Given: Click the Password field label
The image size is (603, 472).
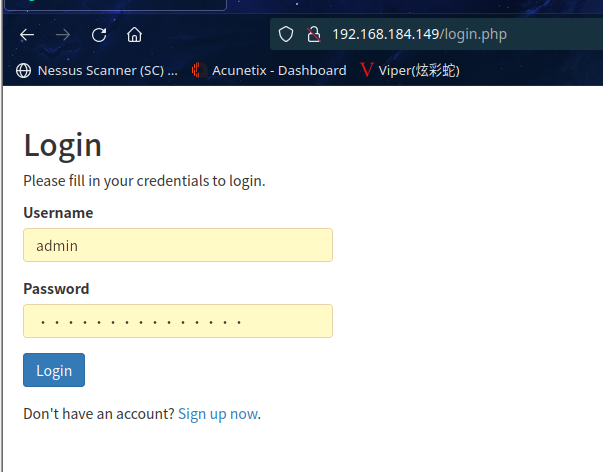Looking at the screenshot, I should click(56, 289).
